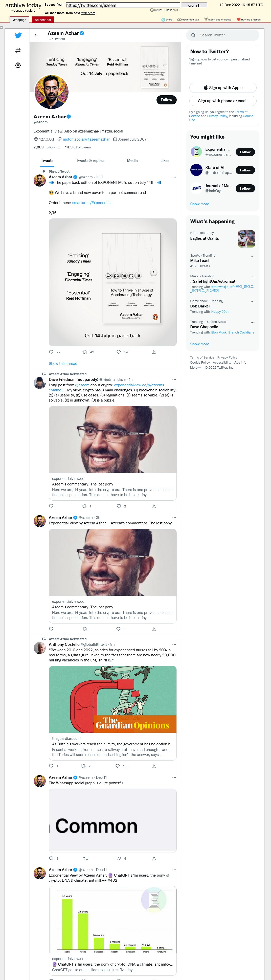Open the pinned tweet's three-dot menu
271x980 pixels.
coord(174,177)
